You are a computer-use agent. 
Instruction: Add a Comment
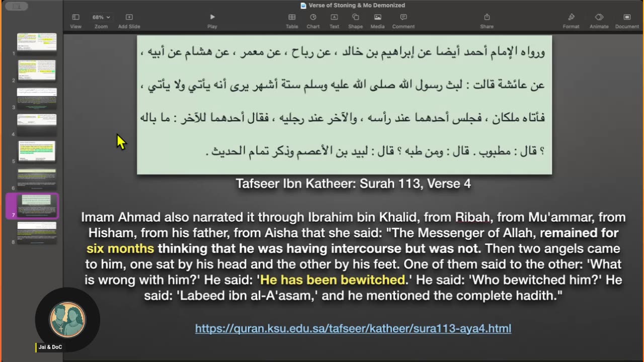click(x=404, y=21)
